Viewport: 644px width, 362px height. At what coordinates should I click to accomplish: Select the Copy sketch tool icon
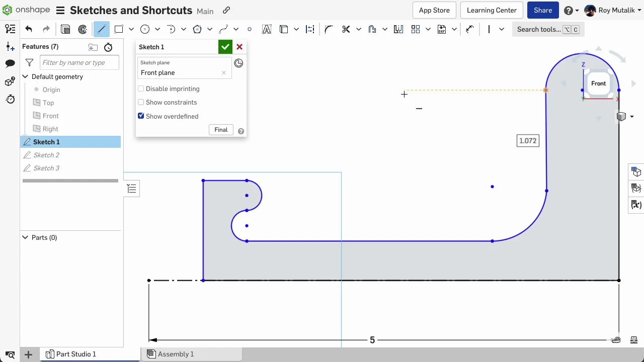click(65, 29)
